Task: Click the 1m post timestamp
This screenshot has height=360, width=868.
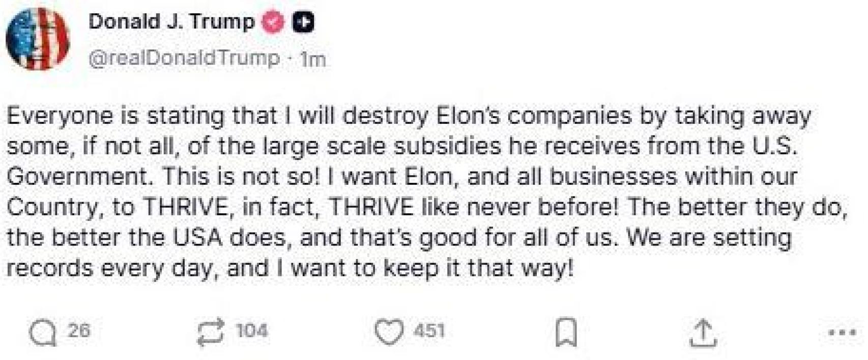Action: coord(312,59)
